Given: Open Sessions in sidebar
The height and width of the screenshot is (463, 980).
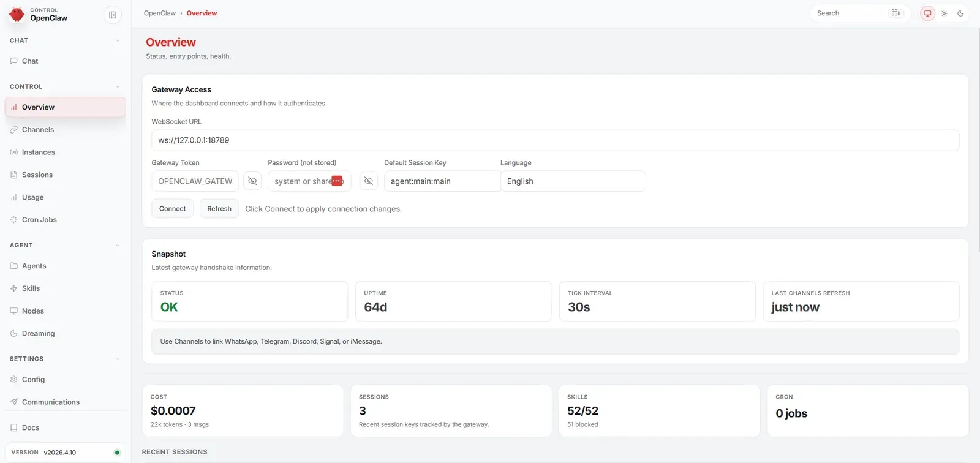Looking at the screenshot, I should [x=65, y=175].
